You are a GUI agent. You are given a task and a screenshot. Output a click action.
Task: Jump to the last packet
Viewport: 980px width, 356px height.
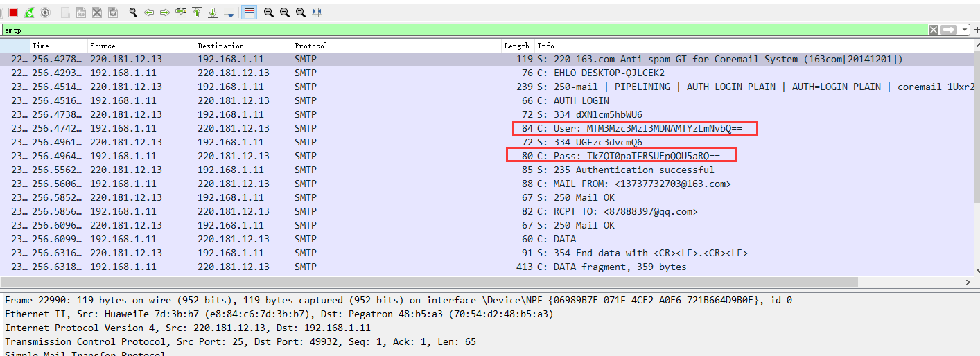(x=213, y=12)
